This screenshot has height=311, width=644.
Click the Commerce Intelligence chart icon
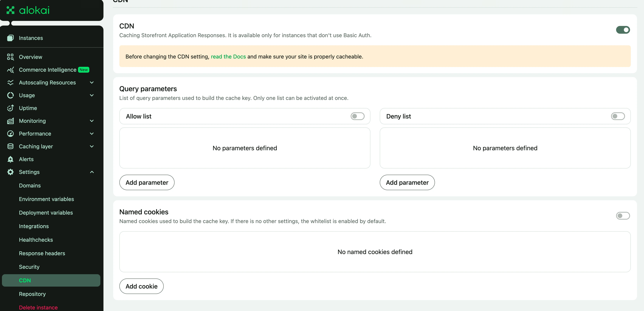coord(10,70)
